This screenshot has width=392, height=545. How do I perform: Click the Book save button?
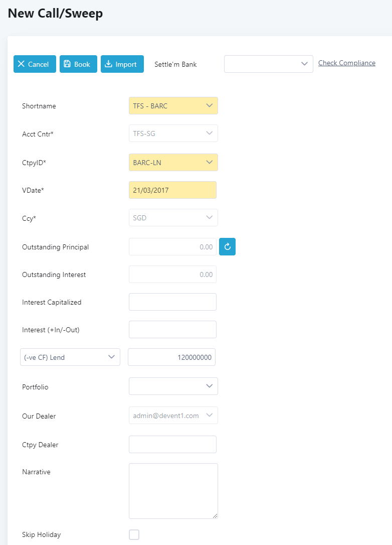78,64
